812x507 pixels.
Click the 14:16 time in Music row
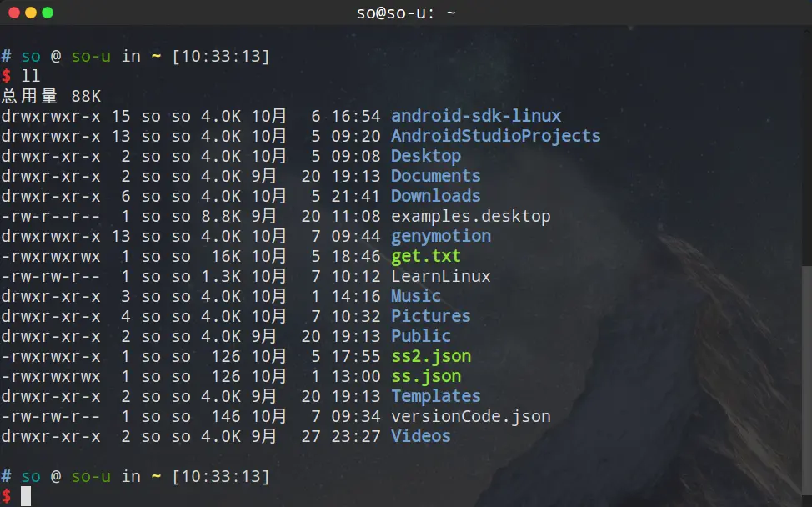[356, 296]
